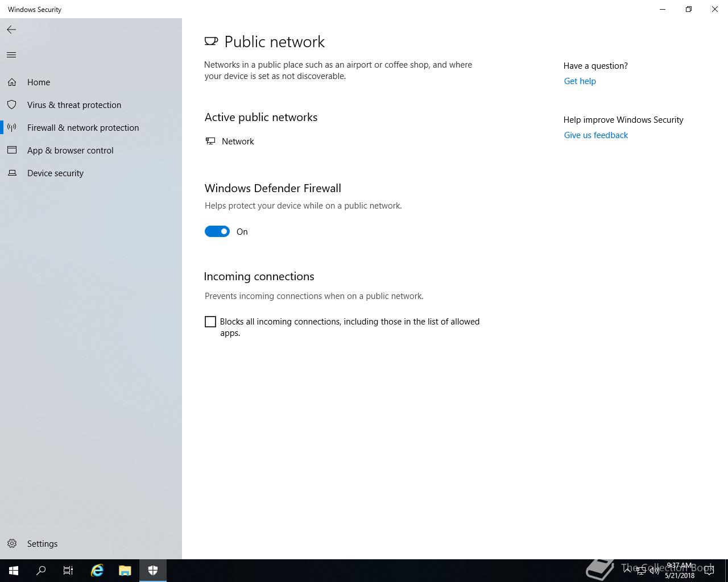Click the Windows Defender Firewall heading

click(x=273, y=188)
